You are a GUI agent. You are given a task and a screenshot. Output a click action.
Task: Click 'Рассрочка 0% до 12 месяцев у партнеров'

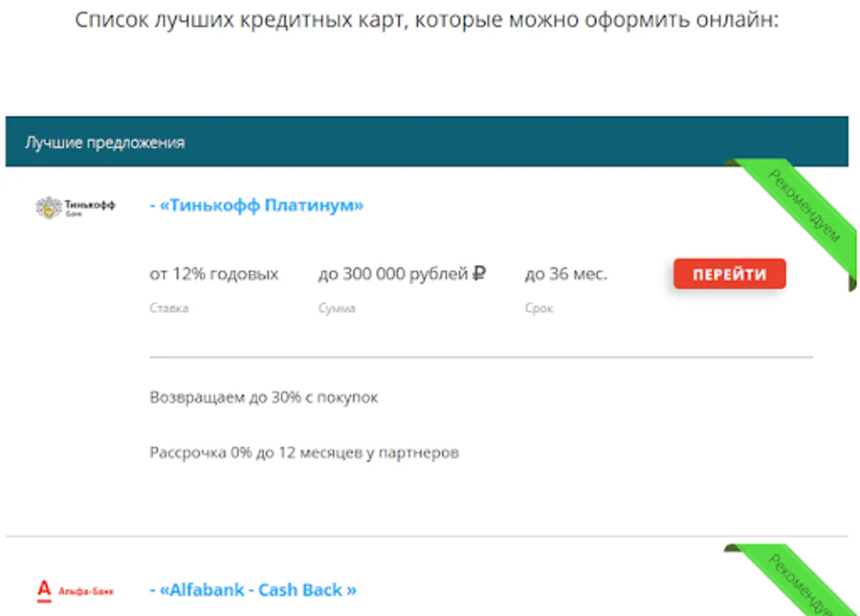(304, 452)
